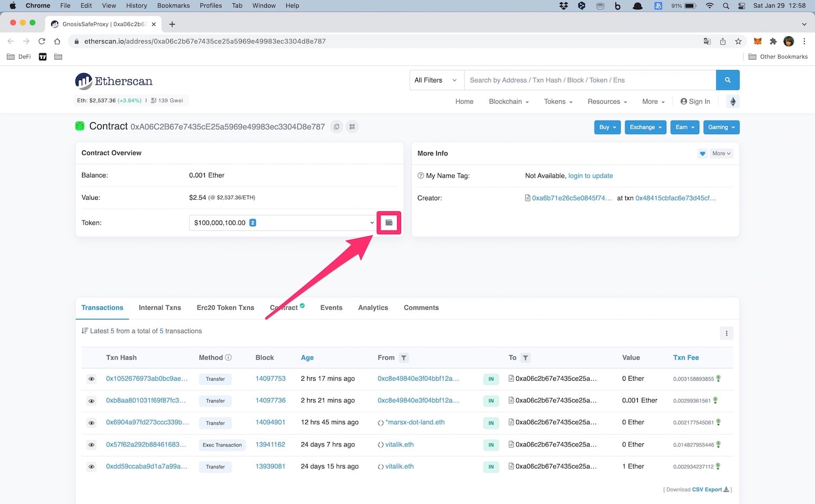The image size is (815, 504).
Task: Open MetaMask fox extension
Action: (x=757, y=41)
